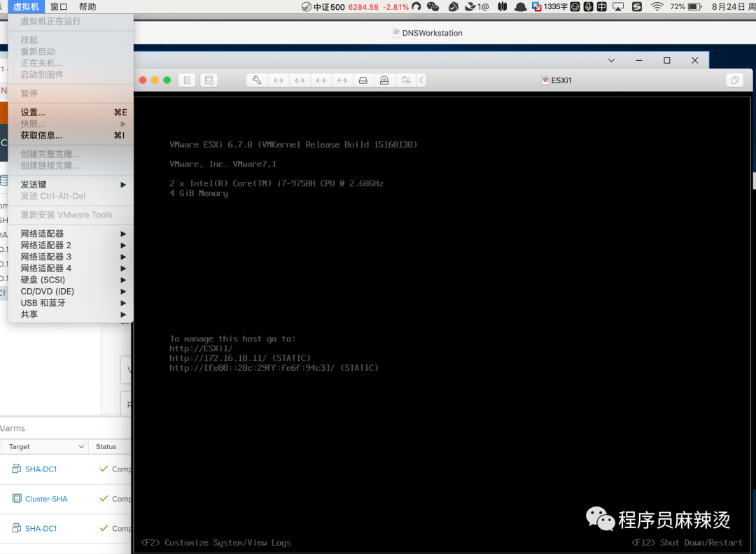Maximize the background window with the square button

(x=667, y=60)
